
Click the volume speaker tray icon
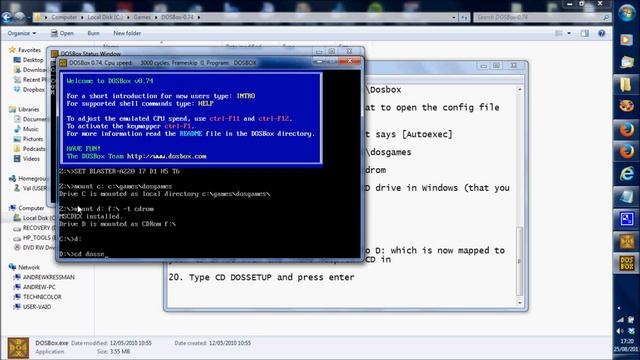pos(620,331)
